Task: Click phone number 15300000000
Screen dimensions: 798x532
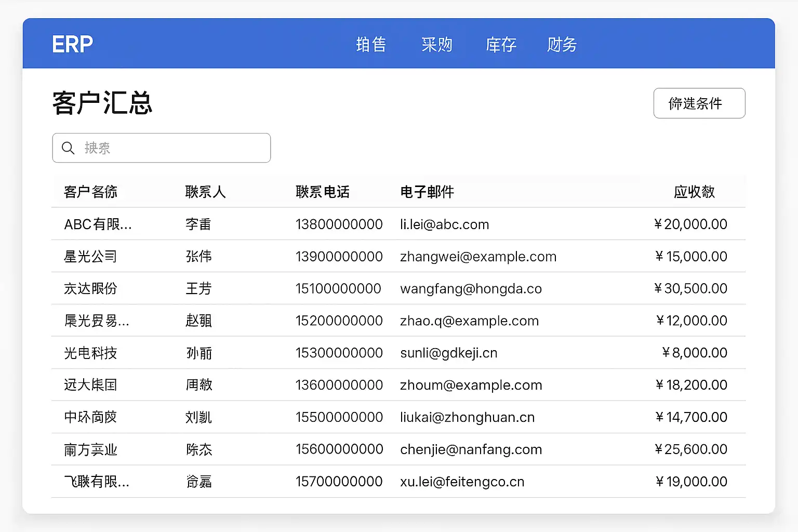Action: coord(339,353)
